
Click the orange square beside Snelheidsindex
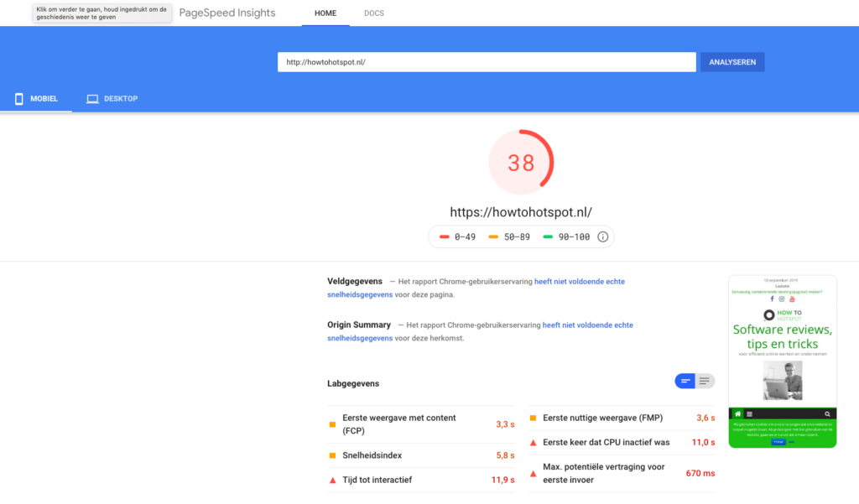[333, 455]
